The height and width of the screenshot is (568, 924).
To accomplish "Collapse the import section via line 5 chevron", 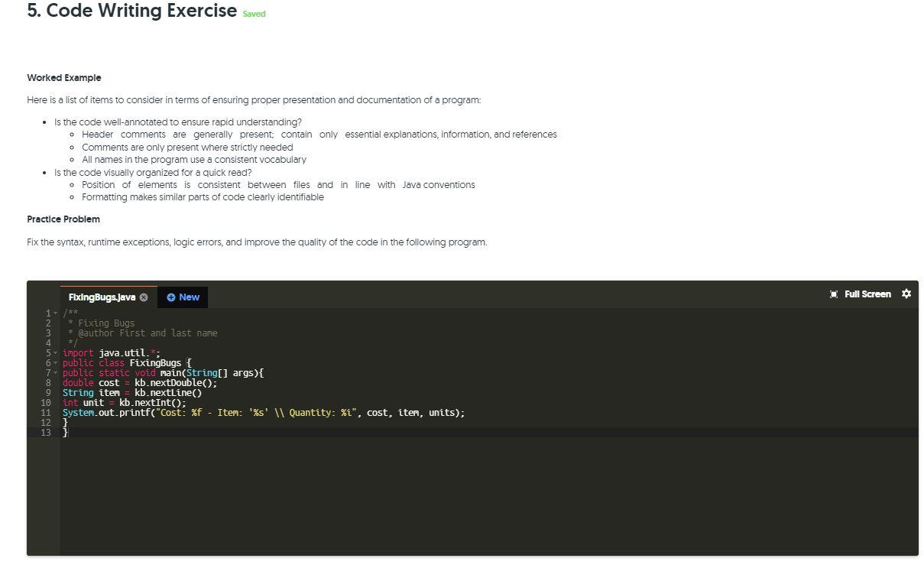I will point(55,352).
